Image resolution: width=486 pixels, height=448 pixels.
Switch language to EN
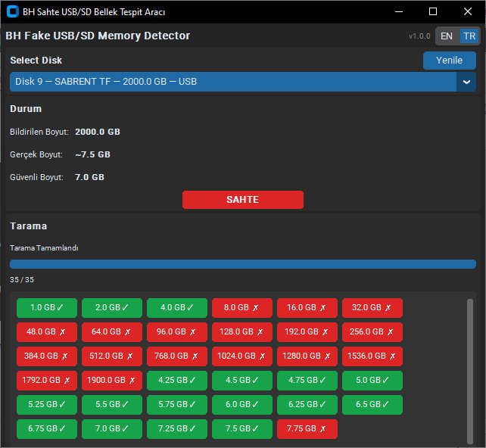[x=447, y=36]
